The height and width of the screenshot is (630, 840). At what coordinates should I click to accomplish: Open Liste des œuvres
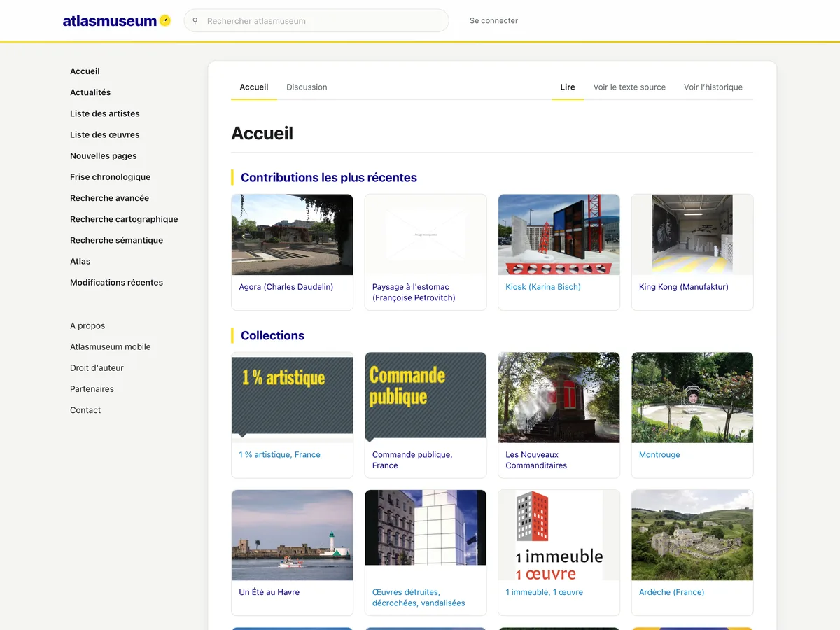tap(105, 134)
